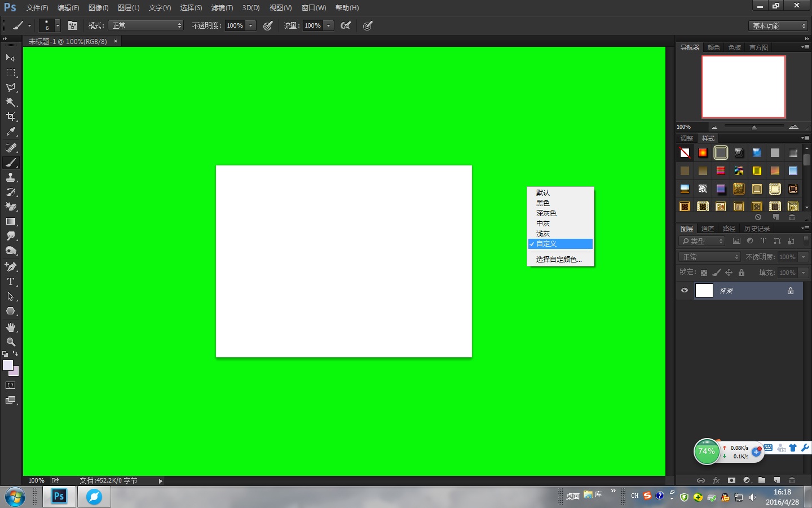Click delete layer trash icon at bottom
Screen dimensions: 812x508
(x=792, y=480)
